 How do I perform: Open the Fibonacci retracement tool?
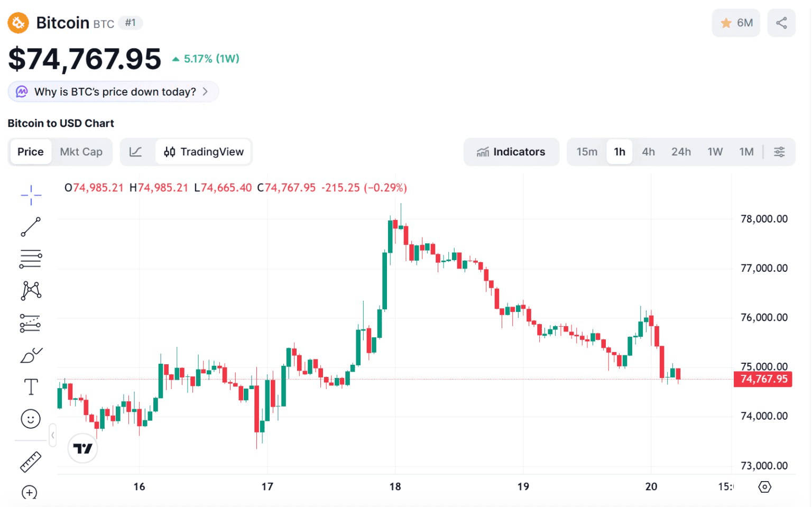[x=31, y=259]
